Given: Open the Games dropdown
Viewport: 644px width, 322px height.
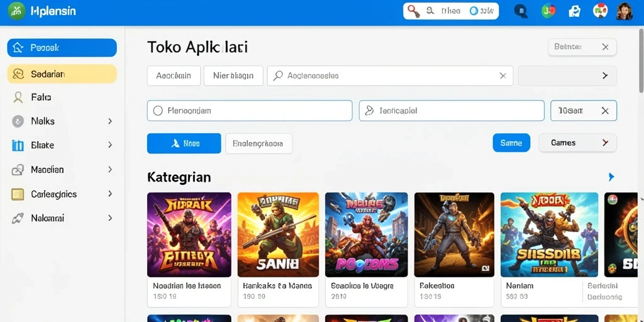Looking at the screenshot, I should click(x=577, y=143).
